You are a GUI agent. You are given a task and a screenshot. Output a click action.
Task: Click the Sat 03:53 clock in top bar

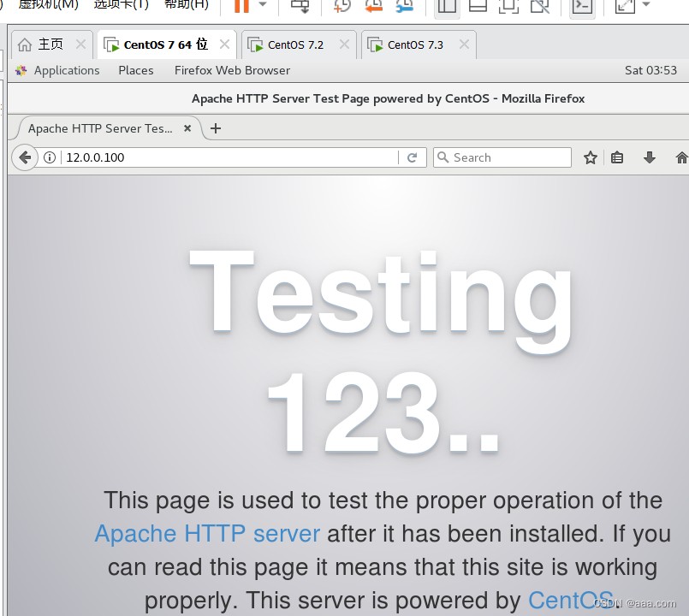[x=650, y=70]
